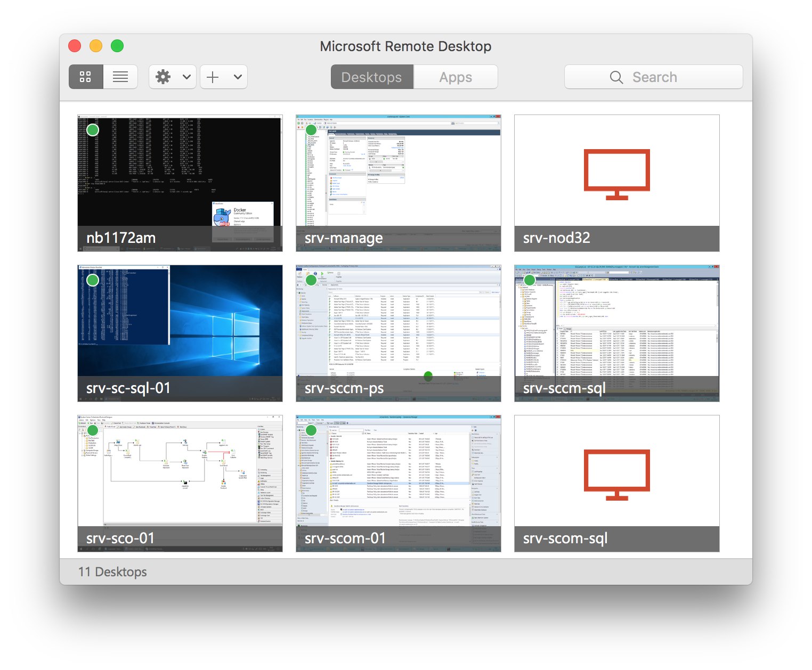Click the srv-sccm-ps name label

click(x=344, y=388)
